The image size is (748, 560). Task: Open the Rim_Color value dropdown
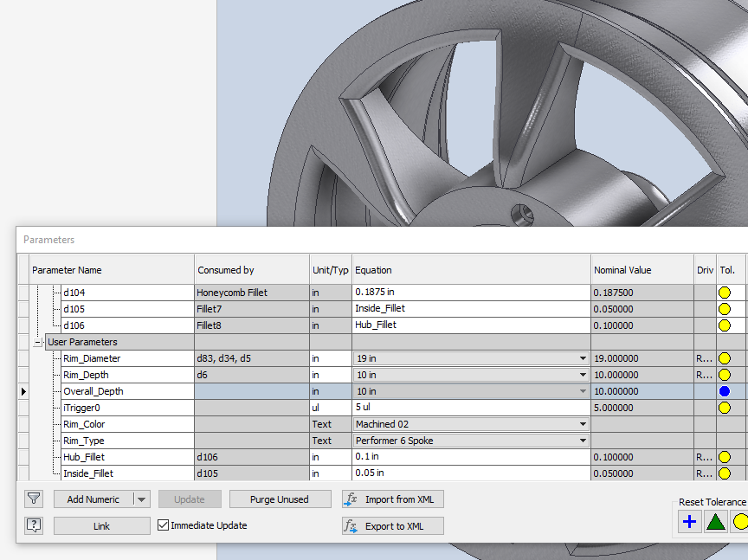click(x=582, y=424)
